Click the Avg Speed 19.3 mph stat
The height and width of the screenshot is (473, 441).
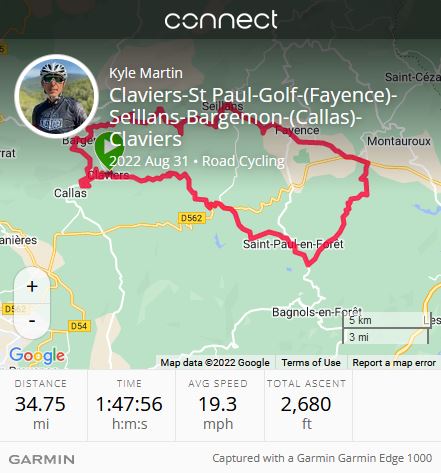pos(218,406)
